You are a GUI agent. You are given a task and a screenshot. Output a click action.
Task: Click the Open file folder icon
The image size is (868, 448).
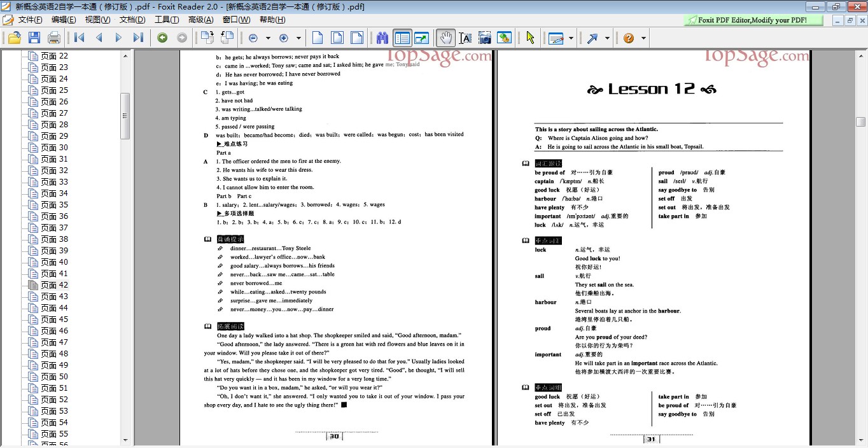[x=14, y=38]
